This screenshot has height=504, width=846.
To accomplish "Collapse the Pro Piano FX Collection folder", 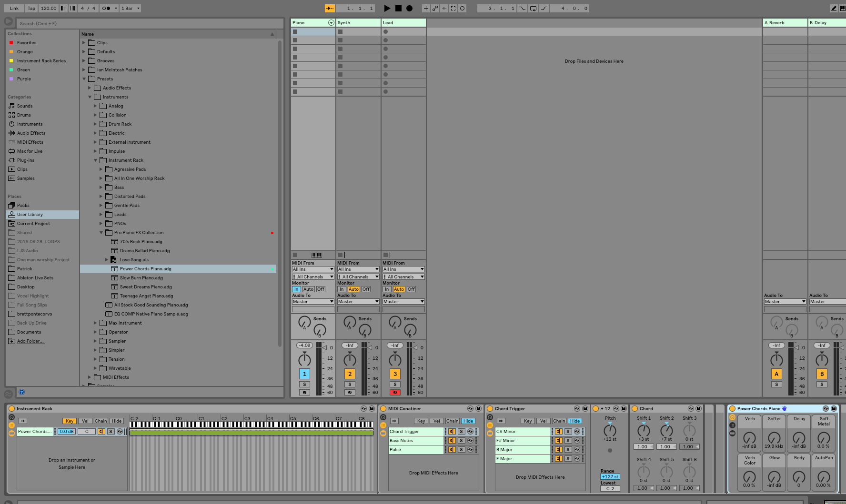I will click(101, 233).
